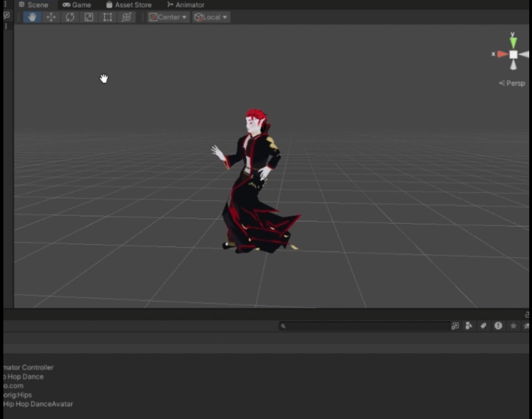This screenshot has width=532, height=419.
Task: Select the Hand view tool
Action: click(x=32, y=17)
